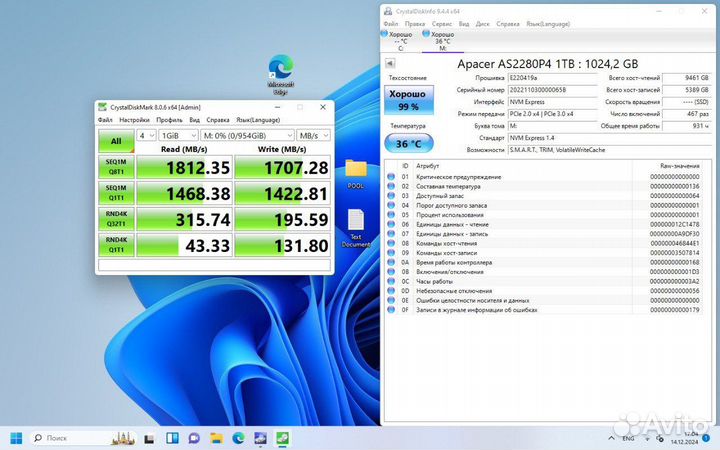Run all benchmarks with the All button

point(116,141)
